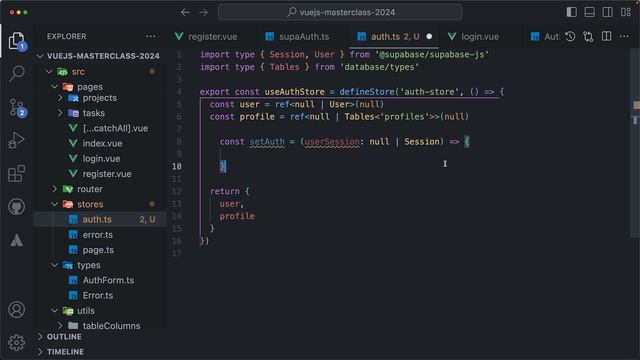The height and width of the screenshot is (360, 640).
Task: Click the setAuth identifier in code
Action: [267, 142]
